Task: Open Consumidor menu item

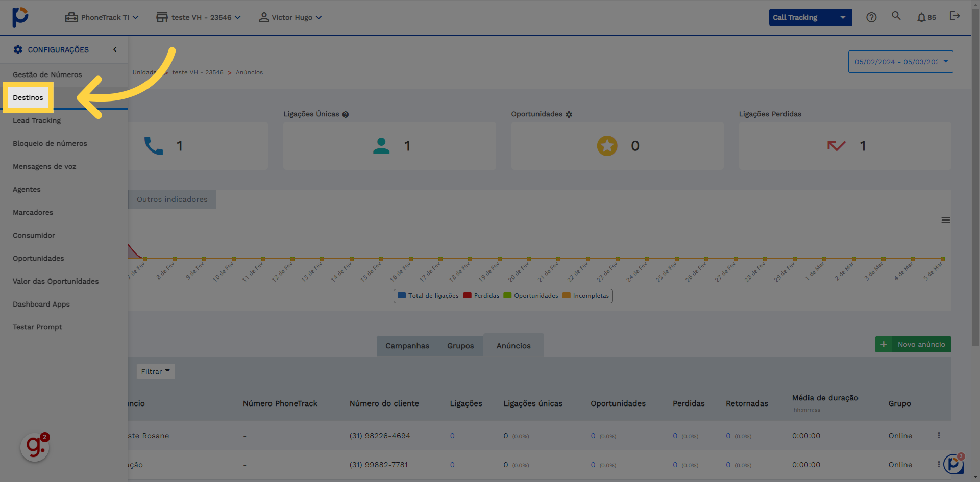Action: tap(34, 235)
